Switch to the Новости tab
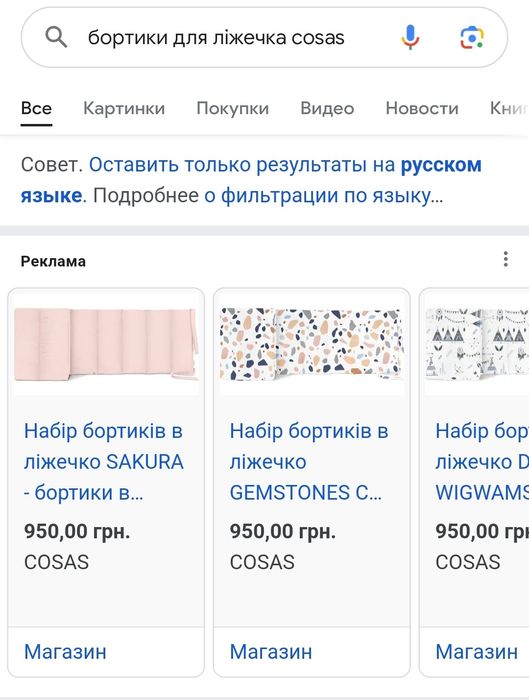 [x=422, y=108]
